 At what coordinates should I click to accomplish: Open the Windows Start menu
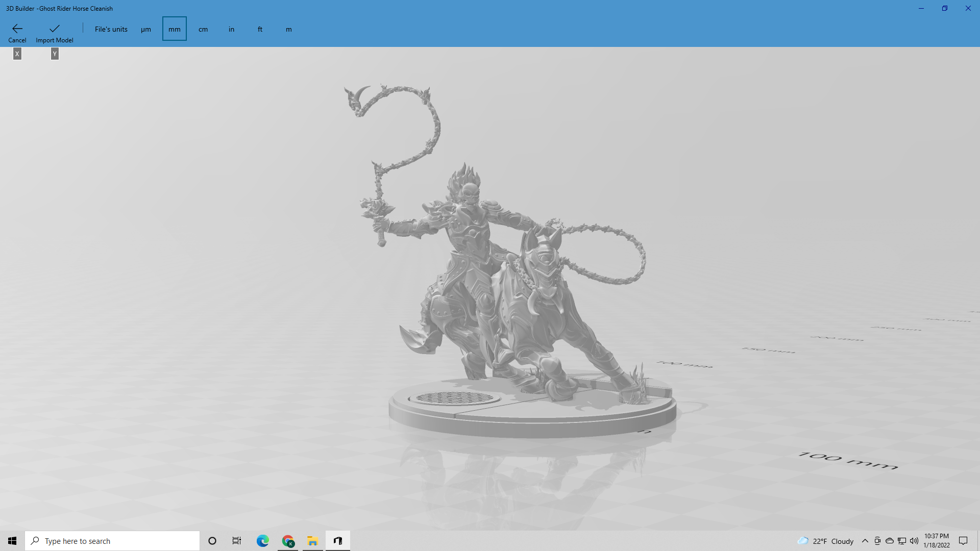click(12, 541)
